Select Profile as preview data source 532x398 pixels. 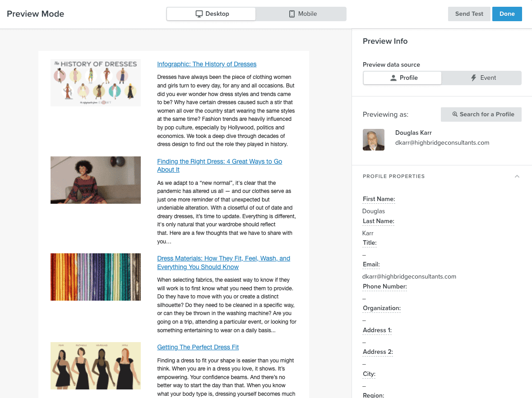click(402, 78)
